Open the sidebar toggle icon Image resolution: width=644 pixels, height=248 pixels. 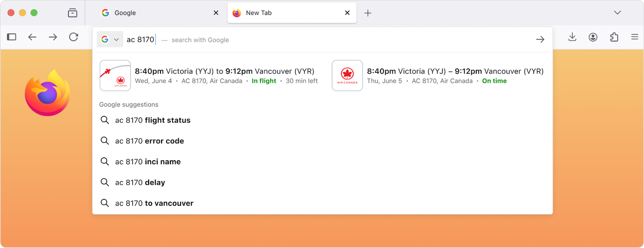click(x=12, y=37)
